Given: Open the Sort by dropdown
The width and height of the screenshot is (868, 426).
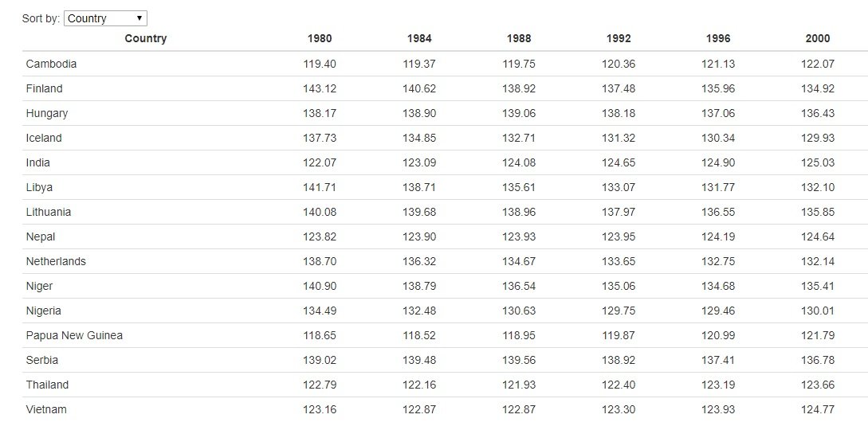Looking at the screenshot, I should [105, 18].
